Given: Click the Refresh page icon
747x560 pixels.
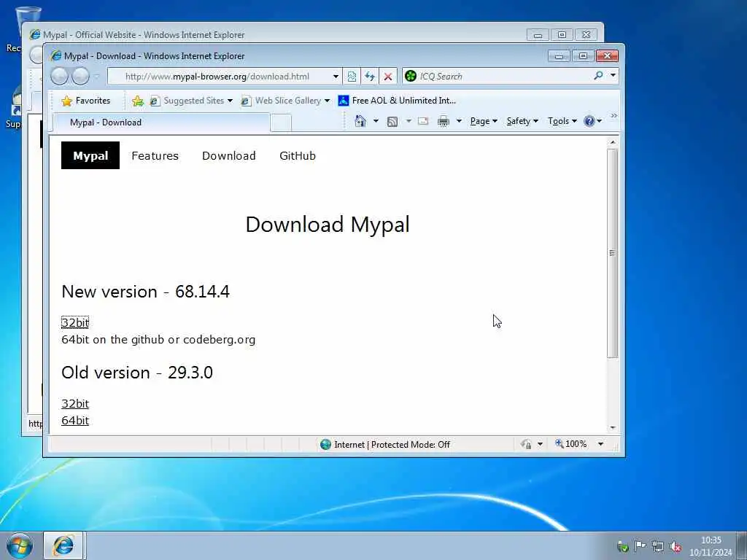Looking at the screenshot, I should click(x=370, y=76).
